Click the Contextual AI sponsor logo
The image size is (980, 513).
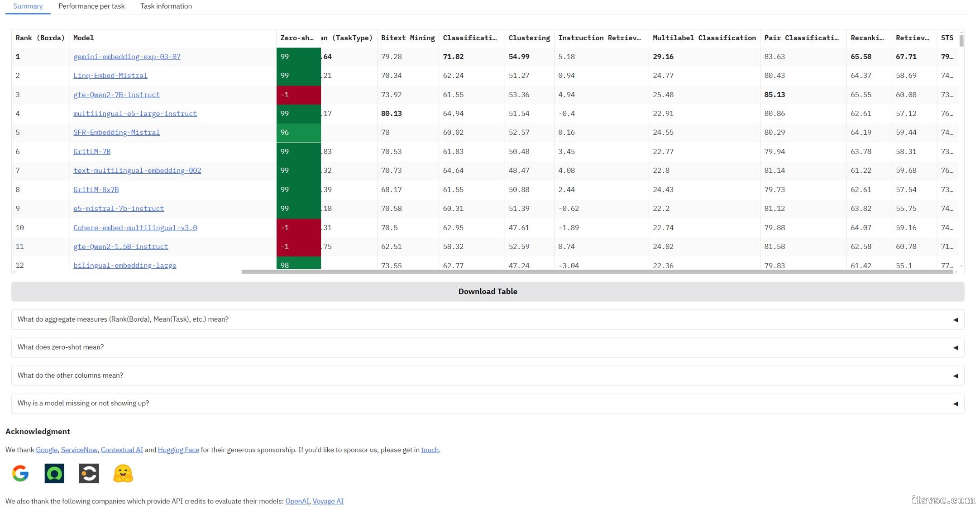click(89, 473)
